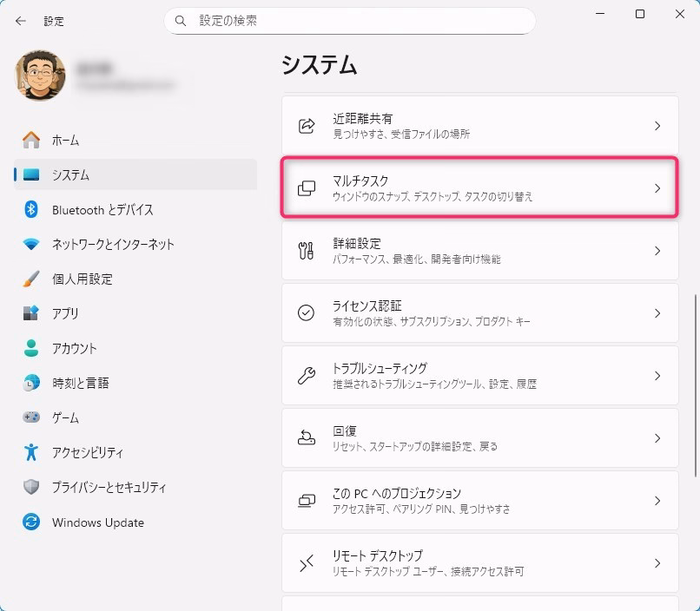
Task: Open ネットワークとインターネット sidebar item
Action: [113, 245]
